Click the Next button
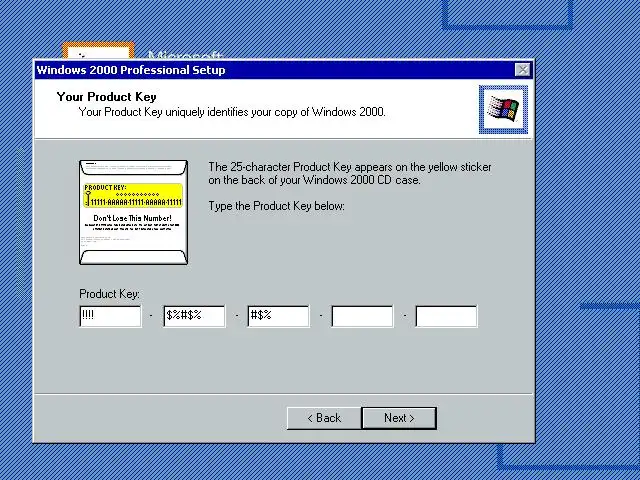640x480 pixels. click(x=399, y=418)
